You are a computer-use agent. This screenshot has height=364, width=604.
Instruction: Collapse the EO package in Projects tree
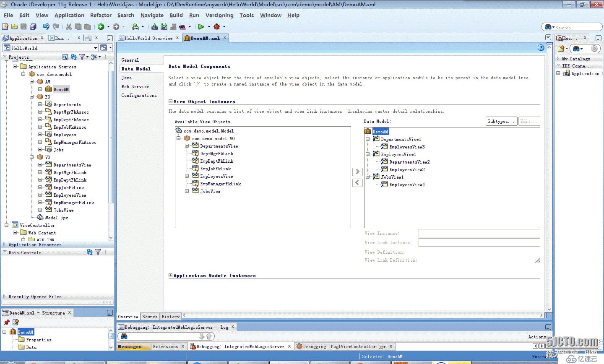[x=32, y=97]
